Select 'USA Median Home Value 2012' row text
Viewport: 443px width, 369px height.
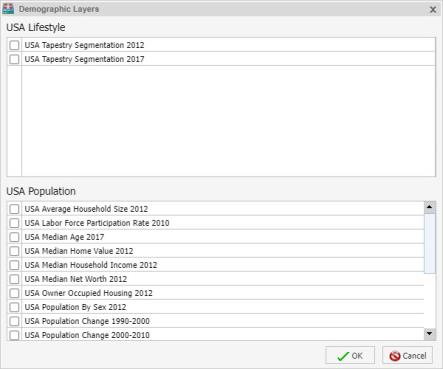79,251
